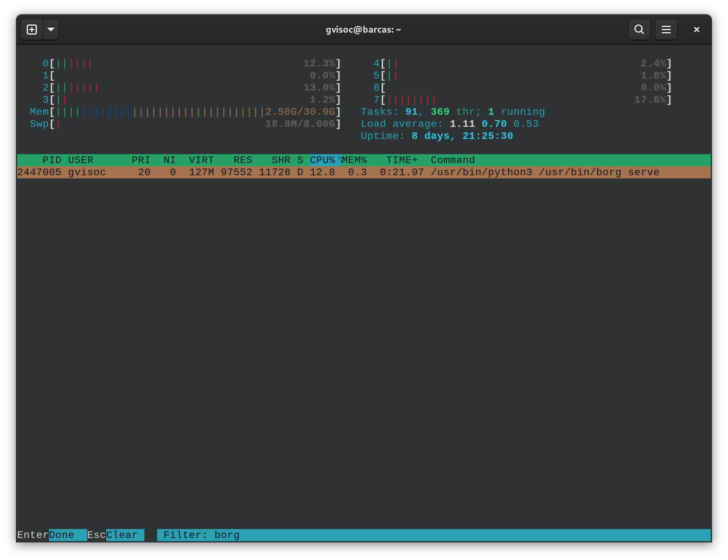
Task: Click the CPU 6 idle meter
Action: coord(522,88)
